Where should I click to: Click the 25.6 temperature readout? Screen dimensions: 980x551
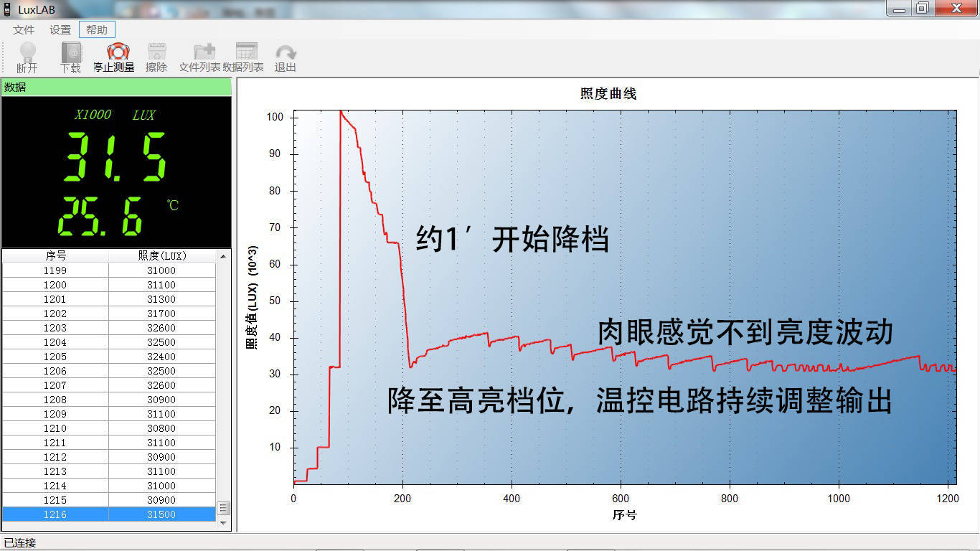pyautogui.click(x=100, y=215)
